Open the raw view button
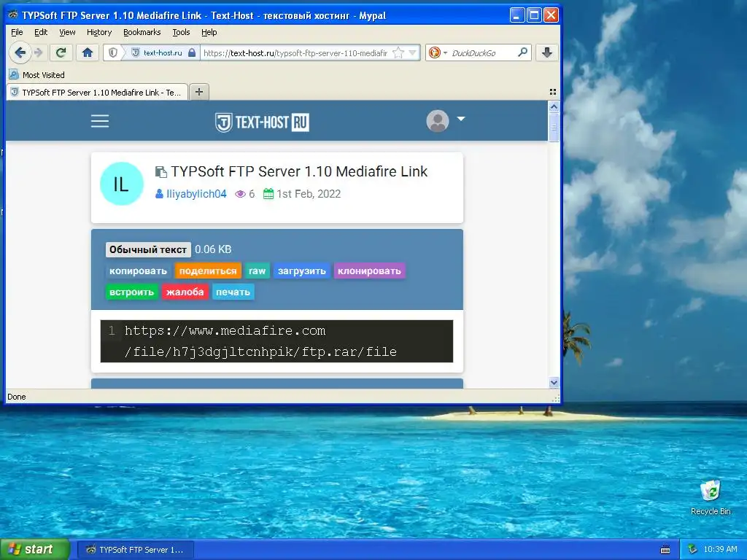This screenshot has height=560, width=747. (258, 271)
